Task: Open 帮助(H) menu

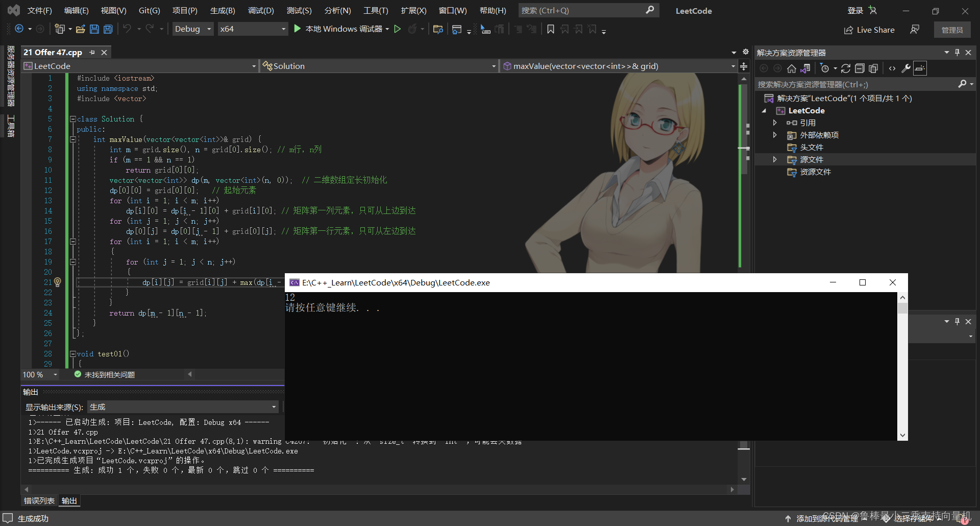Action: click(x=493, y=10)
